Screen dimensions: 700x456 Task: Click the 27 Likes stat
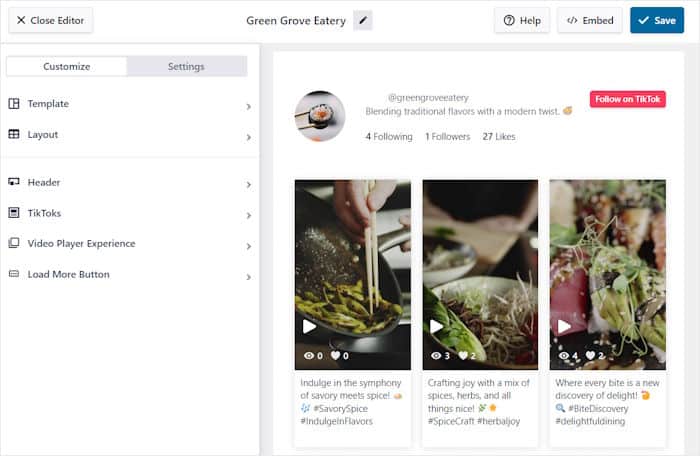click(499, 137)
